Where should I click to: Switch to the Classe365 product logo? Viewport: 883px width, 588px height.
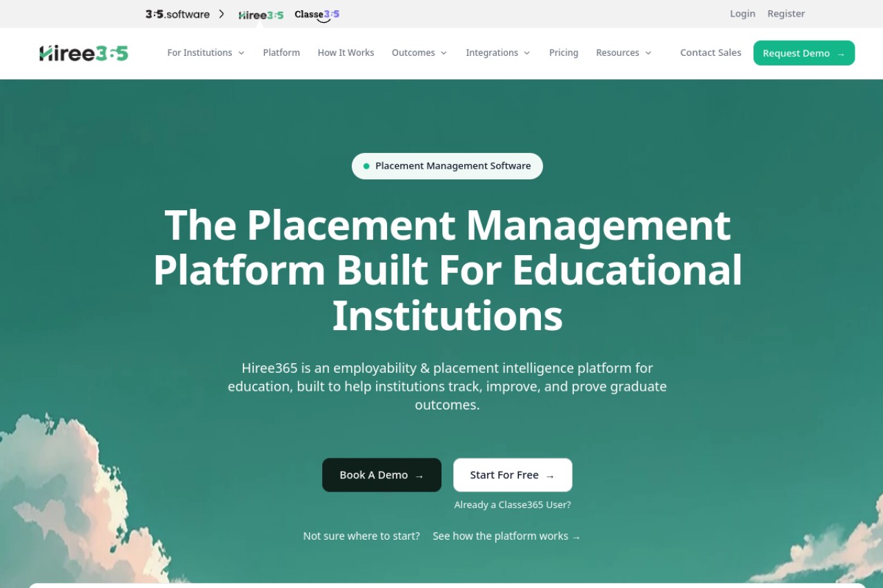317,14
